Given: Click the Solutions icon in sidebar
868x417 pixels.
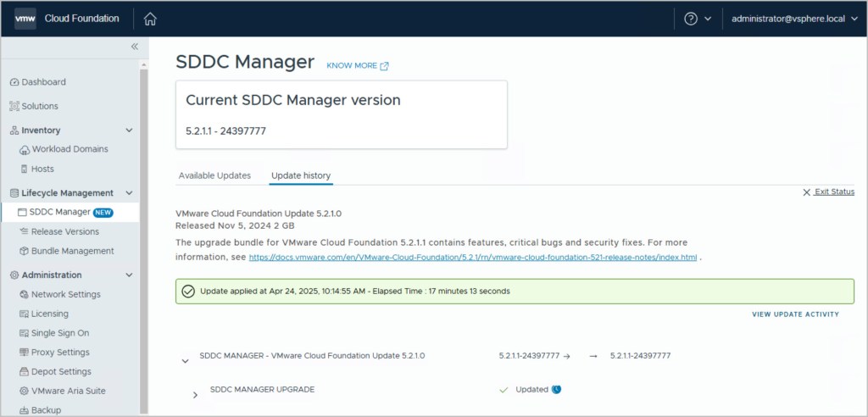Looking at the screenshot, I should 14,106.
